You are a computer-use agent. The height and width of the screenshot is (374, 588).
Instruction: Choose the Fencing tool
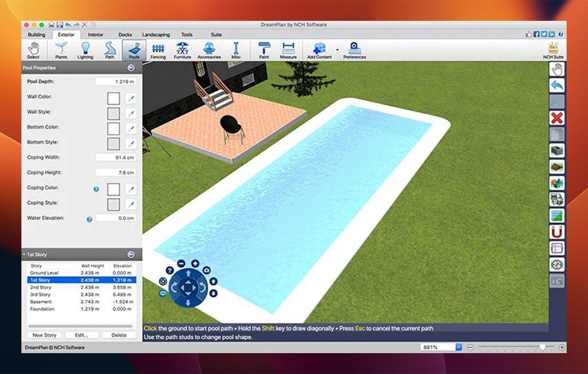click(158, 50)
